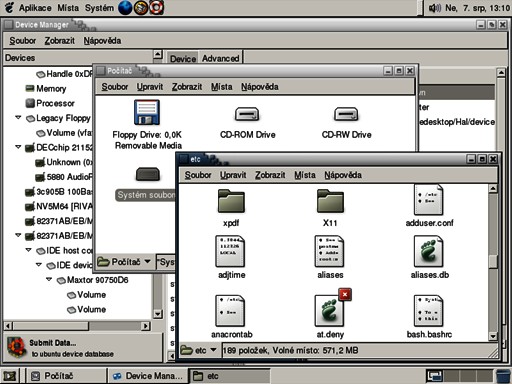Collapse the IDE host controller node
512x384 pixels.
point(29,250)
